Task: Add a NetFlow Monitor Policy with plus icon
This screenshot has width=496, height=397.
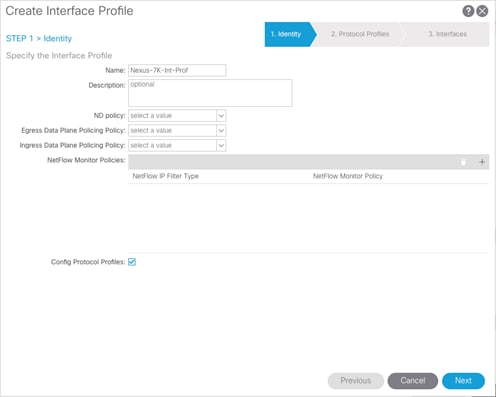Action: [x=482, y=162]
